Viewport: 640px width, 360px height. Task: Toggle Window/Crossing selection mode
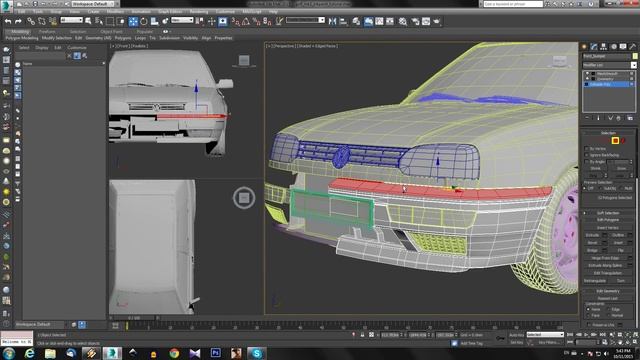coord(121,21)
